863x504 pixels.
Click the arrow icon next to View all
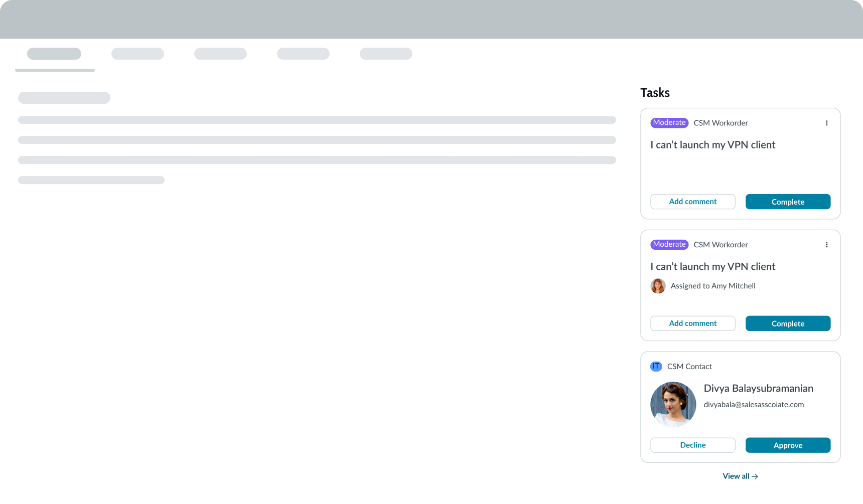tap(756, 476)
